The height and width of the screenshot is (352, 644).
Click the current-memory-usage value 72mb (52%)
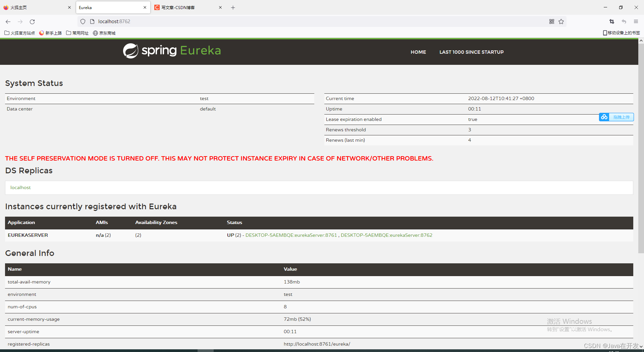(x=297, y=319)
